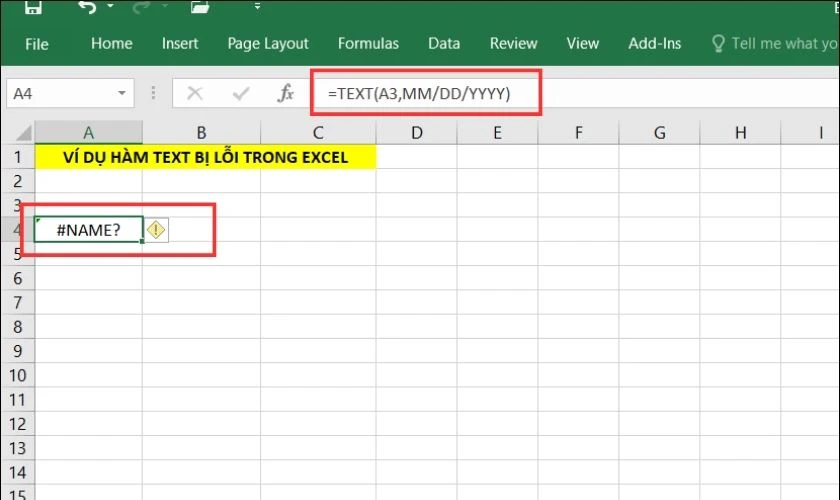The width and height of the screenshot is (840, 500).
Task: Switch to the Insert tab
Action: point(180,43)
